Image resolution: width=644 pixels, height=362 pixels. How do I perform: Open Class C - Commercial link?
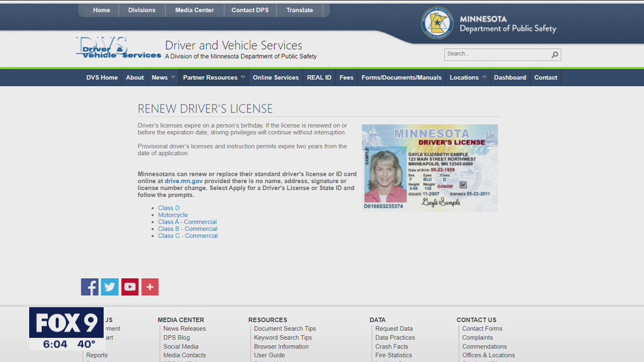click(188, 236)
